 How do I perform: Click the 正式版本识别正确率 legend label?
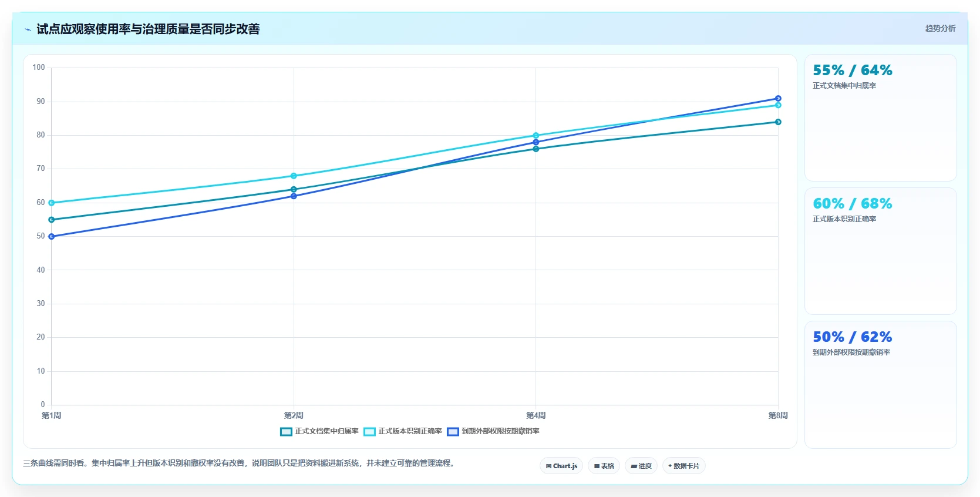click(410, 431)
